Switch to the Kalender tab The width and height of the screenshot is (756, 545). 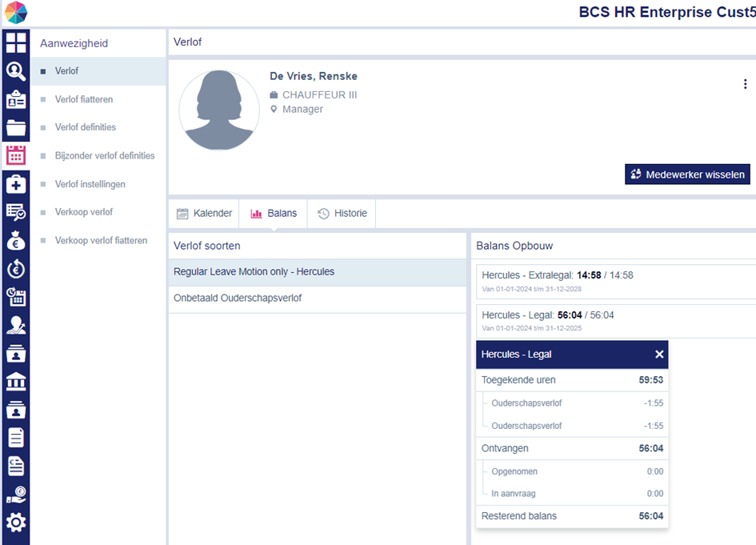(204, 213)
